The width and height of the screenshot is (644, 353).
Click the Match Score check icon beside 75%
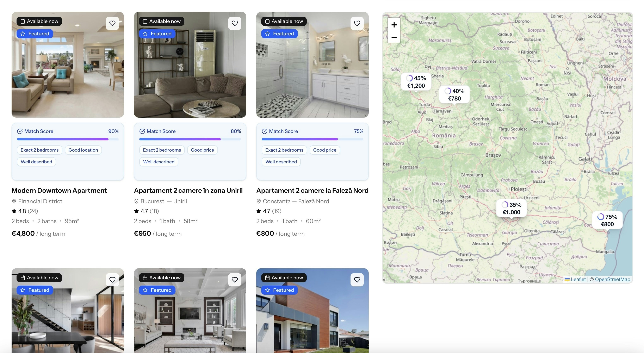pyautogui.click(x=264, y=131)
